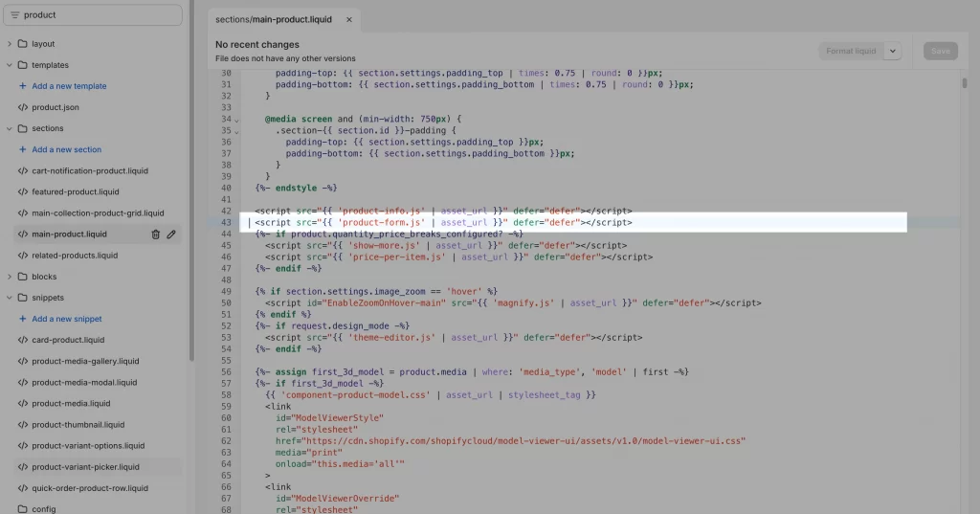Open cart-notification-product.liquid
Viewport: 980px width, 514px height.
90,170
